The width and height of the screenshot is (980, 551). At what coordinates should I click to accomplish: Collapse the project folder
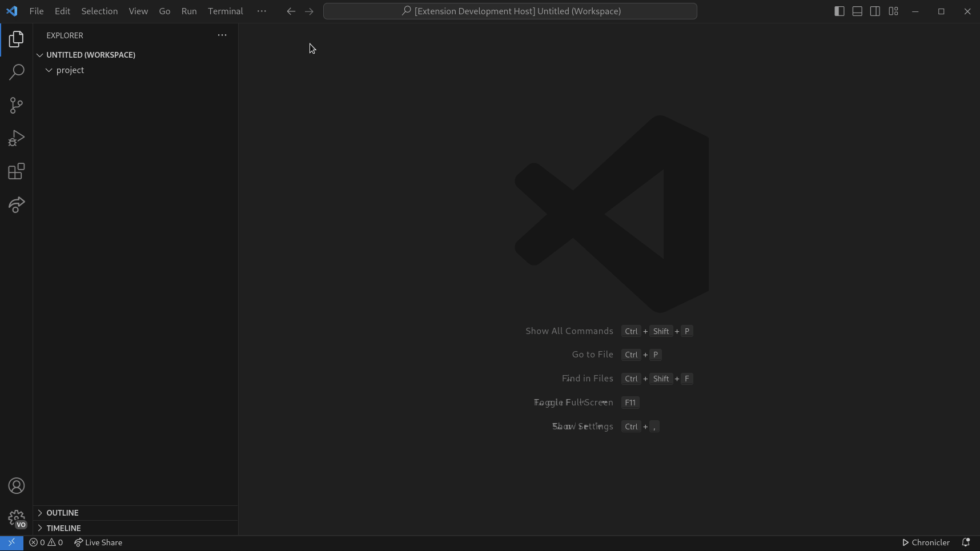49,70
